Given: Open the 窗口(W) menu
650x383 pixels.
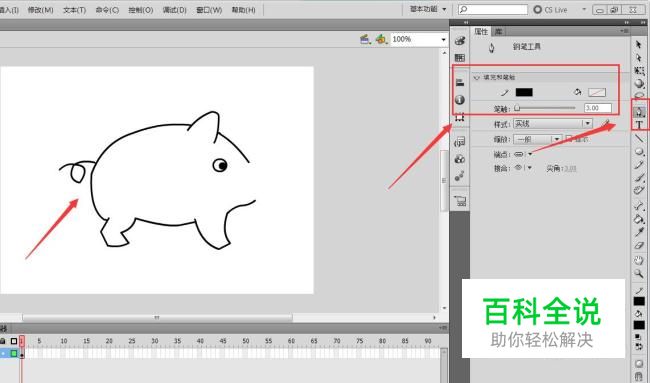Looking at the screenshot, I should (209, 10).
